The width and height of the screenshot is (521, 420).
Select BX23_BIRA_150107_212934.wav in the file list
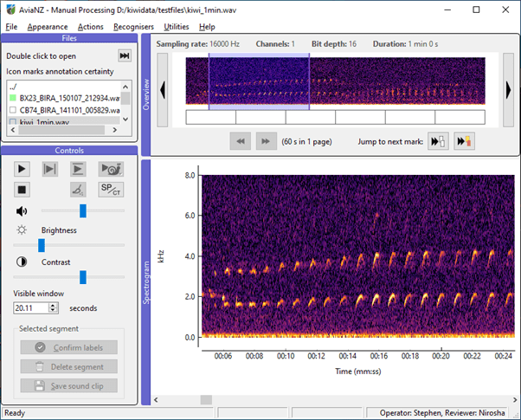point(69,99)
